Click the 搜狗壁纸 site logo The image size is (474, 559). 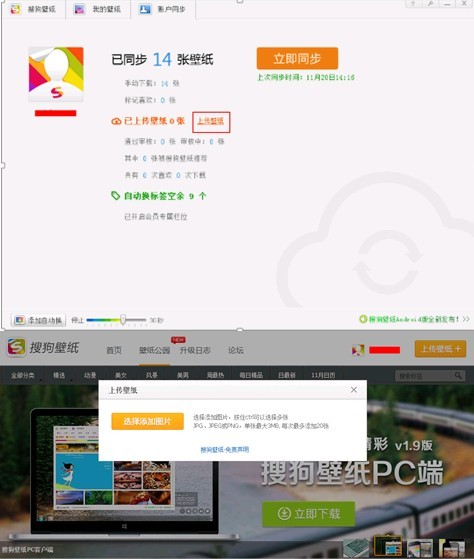click(x=43, y=347)
